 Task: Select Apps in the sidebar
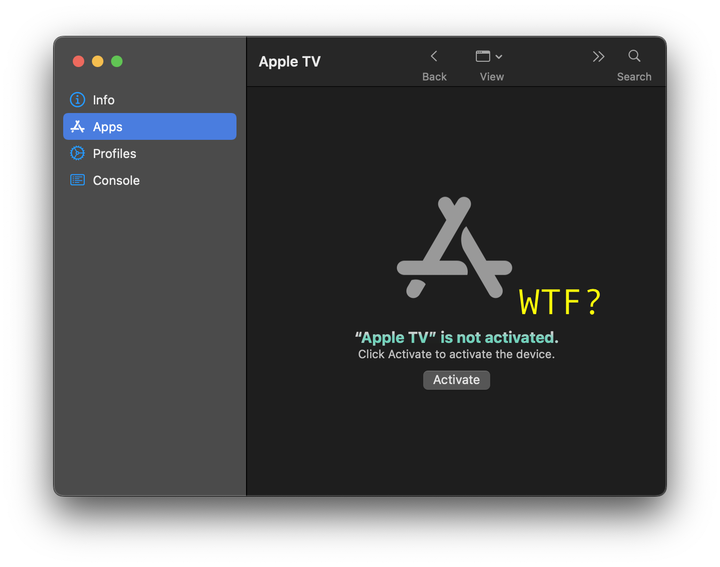click(x=150, y=126)
